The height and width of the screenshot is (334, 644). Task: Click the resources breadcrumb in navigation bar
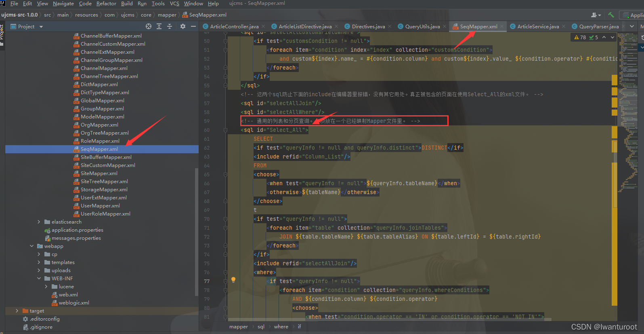86,15
